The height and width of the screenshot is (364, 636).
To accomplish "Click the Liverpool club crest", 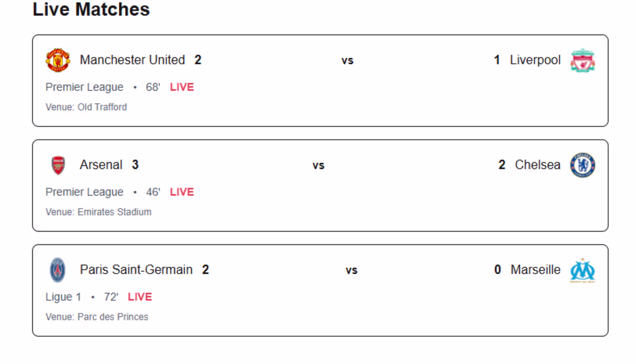I will click(583, 60).
